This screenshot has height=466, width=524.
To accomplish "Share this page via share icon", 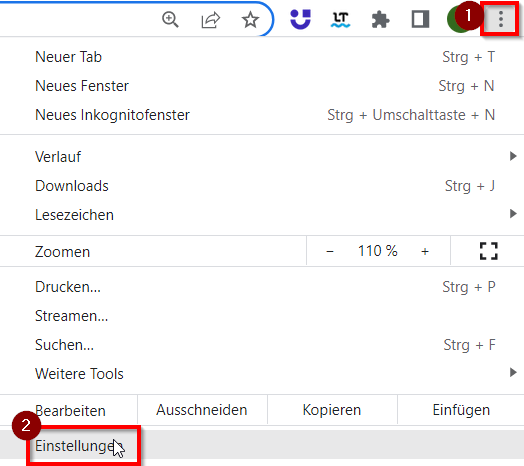I will pyautogui.click(x=211, y=20).
